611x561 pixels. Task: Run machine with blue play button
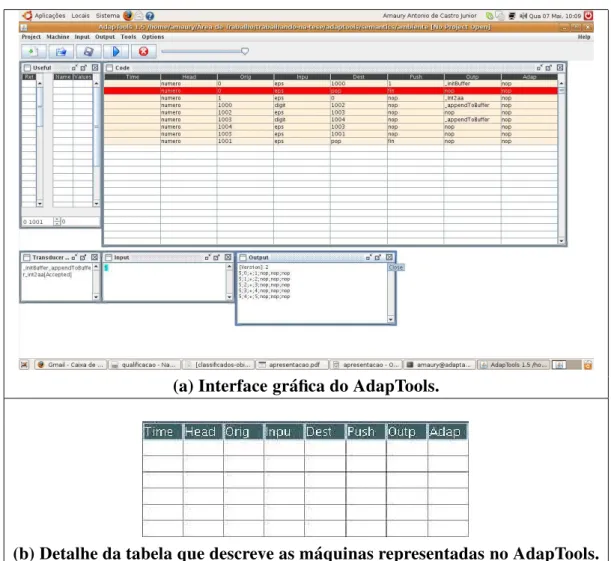[116, 51]
